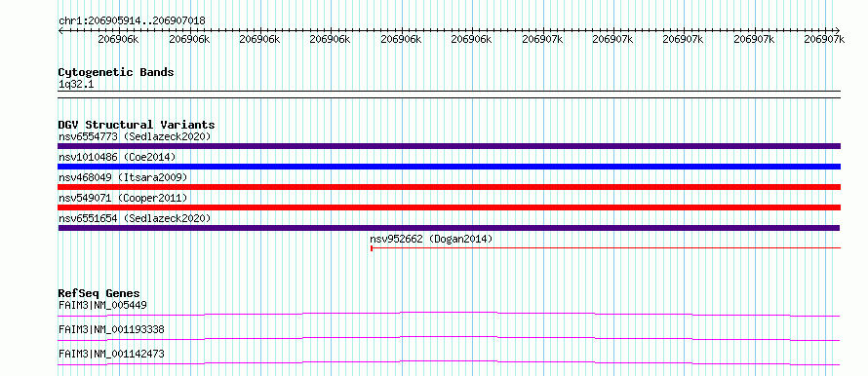Click the red bar of nsv549071
Screen dimensions: 868x376
click(450, 207)
